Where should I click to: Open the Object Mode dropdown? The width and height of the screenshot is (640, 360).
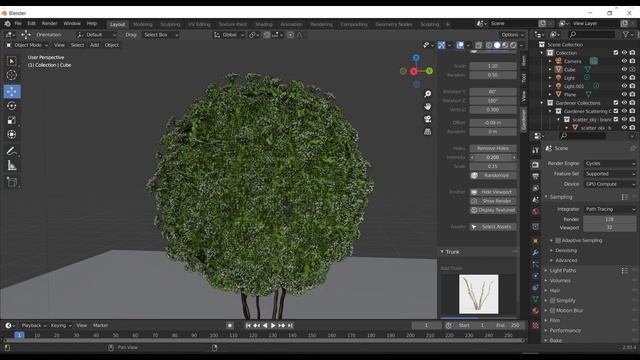[27, 45]
